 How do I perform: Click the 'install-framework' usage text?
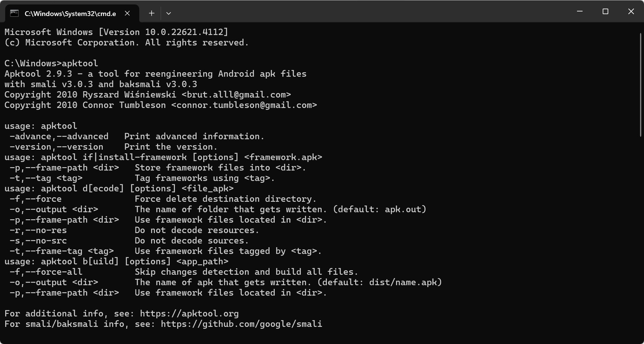[142, 157]
